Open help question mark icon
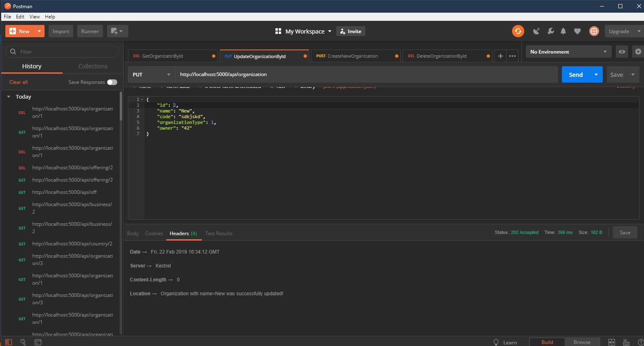The width and height of the screenshot is (644, 346). point(640,342)
